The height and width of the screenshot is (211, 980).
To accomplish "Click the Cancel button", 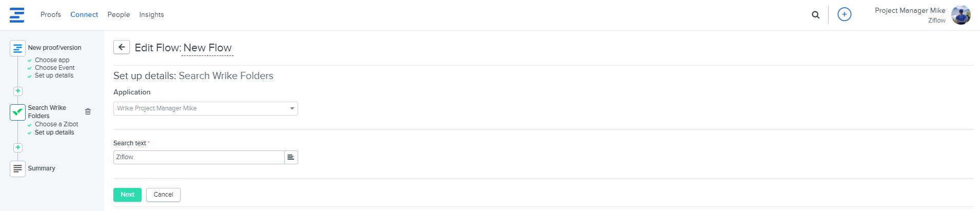I will click(163, 195).
